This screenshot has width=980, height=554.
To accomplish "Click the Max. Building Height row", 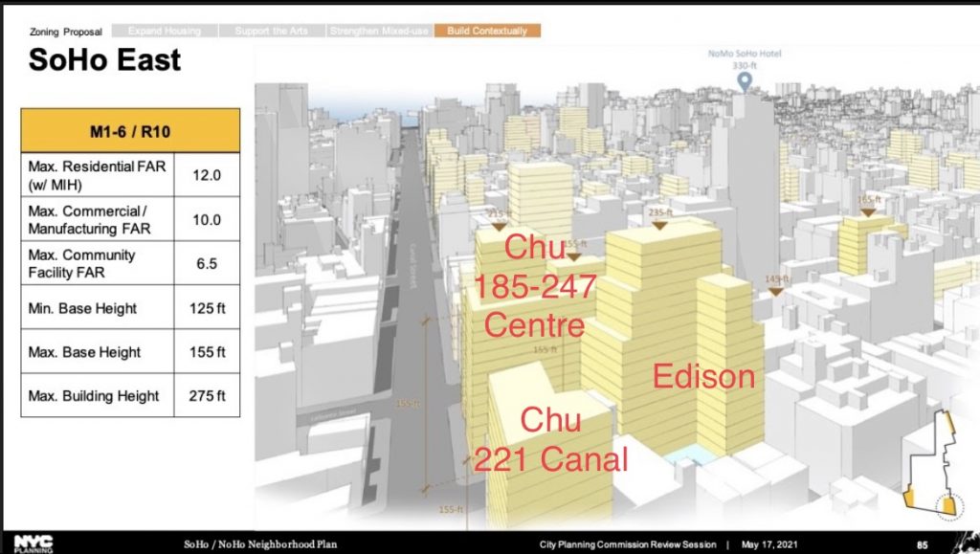I will pyautogui.click(x=98, y=396).
